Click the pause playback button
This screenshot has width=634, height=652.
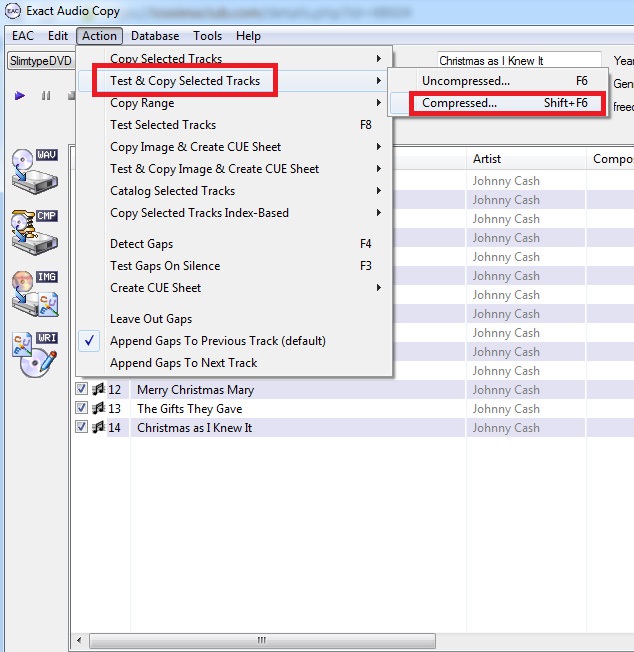click(x=46, y=96)
